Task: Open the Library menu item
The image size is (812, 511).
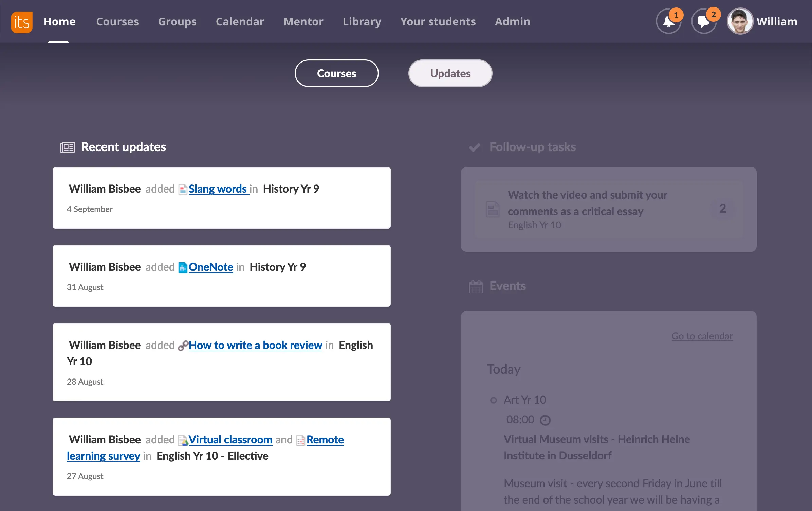Action: coord(362,22)
